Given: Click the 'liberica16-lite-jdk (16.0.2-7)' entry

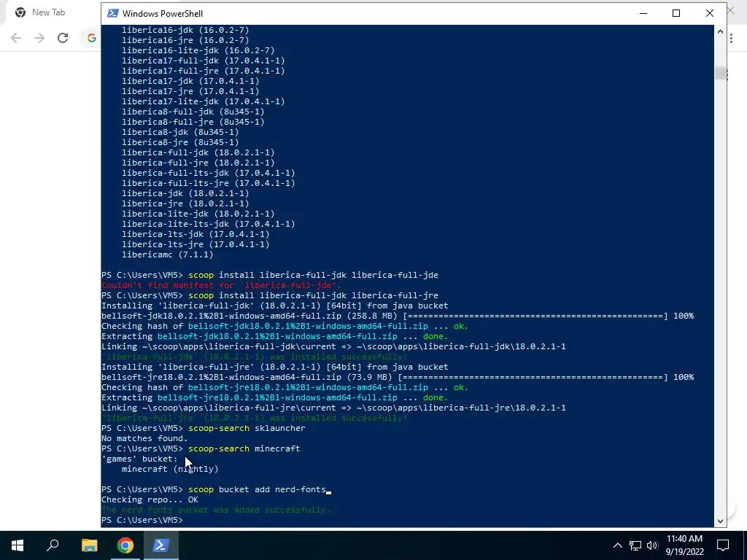Looking at the screenshot, I should pos(198,50).
